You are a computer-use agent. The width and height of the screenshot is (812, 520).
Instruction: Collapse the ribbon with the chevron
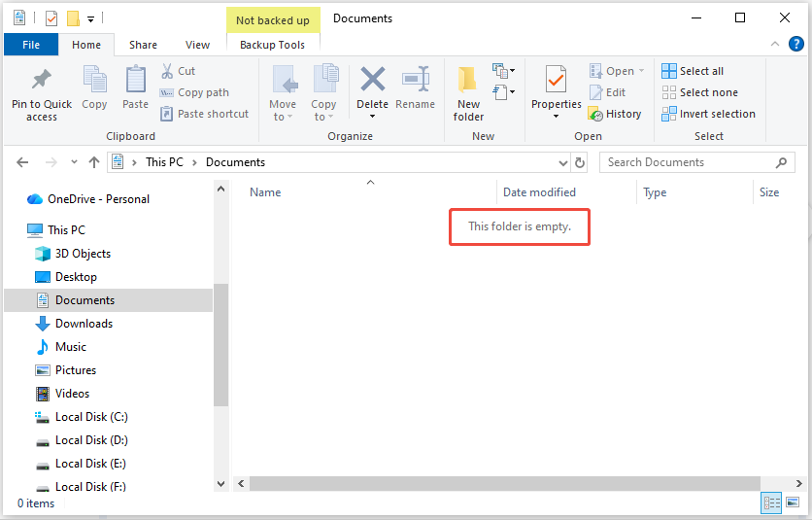coord(775,45)
